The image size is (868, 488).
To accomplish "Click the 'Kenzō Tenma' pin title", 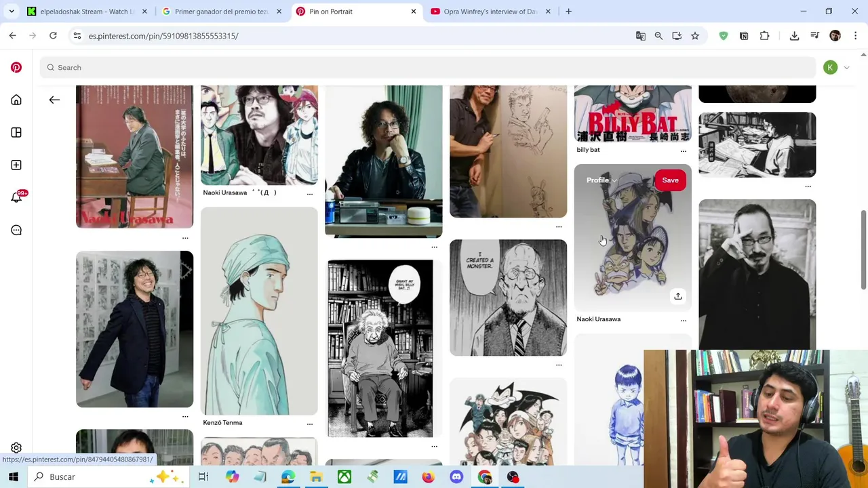I will point(222,422).
